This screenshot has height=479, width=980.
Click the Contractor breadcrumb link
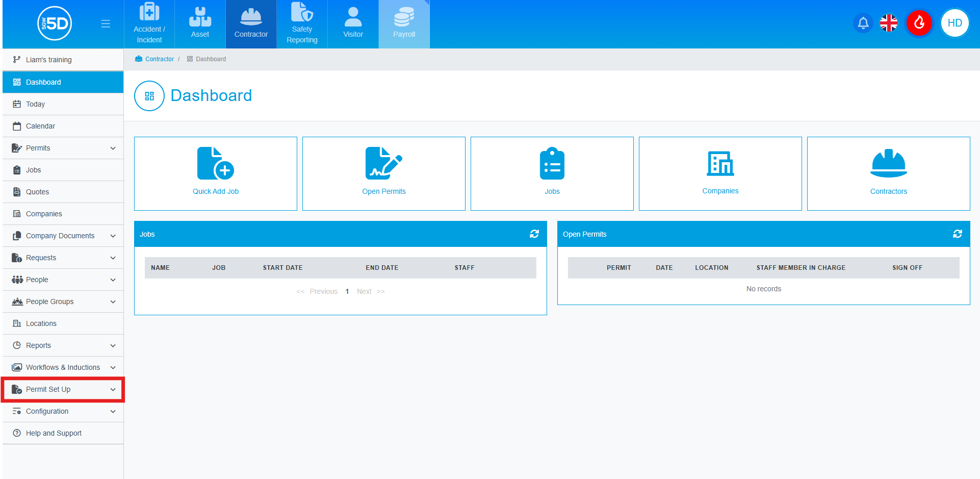click(159, 59)
